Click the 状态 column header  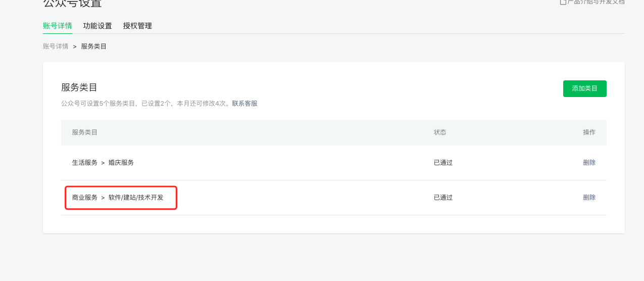pyautogui.click(x=440, y=132)
